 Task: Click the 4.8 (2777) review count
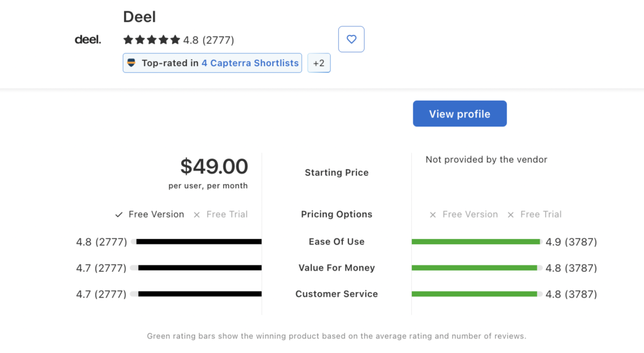[x=208, y=40]
